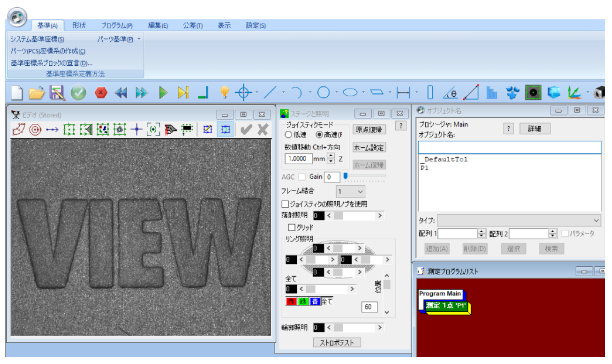Click the 原点復帰 button
The height and width of the screenshot is (364, 612).
369,130
